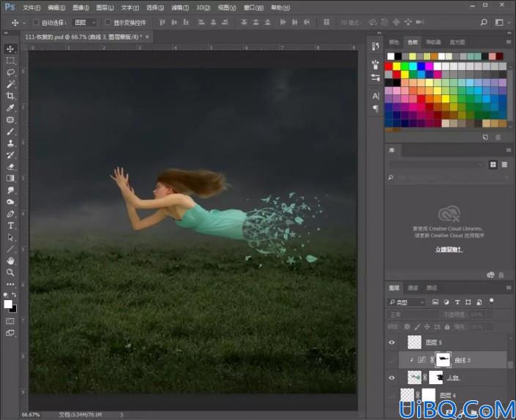Select the Pen tool
516x420 pixels.
tap(10, 214)
